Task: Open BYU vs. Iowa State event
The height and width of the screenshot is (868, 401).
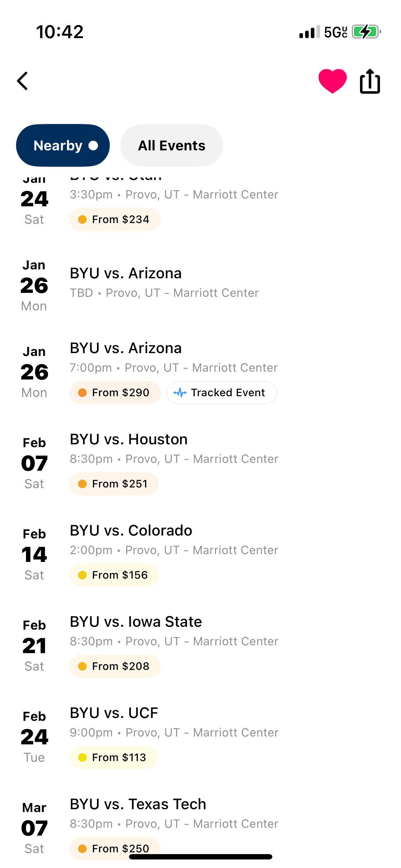Action: coord(136,622)
